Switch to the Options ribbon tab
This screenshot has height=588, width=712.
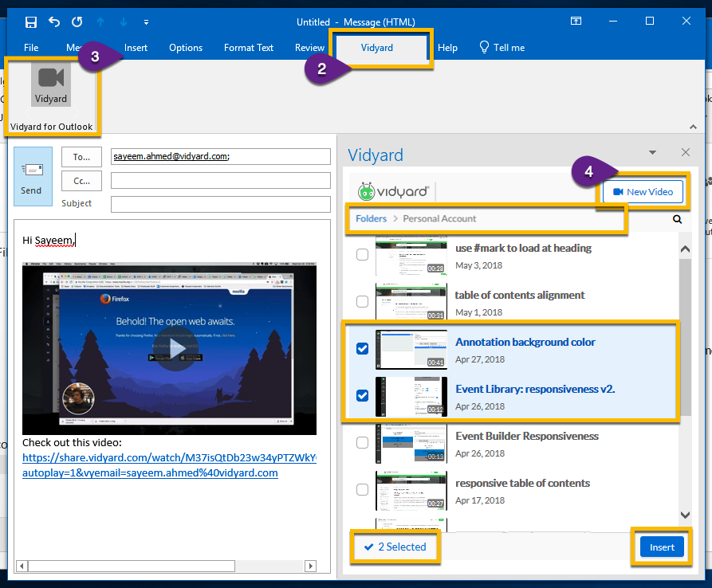[186, 48]
